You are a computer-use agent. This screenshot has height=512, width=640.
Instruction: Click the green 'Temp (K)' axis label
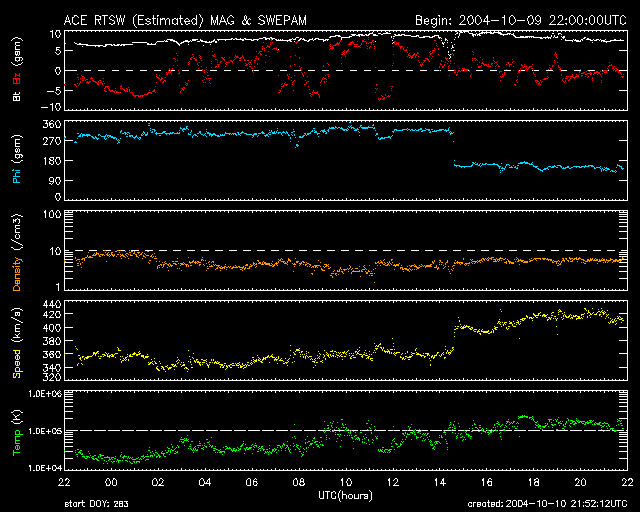coord(17,433)
